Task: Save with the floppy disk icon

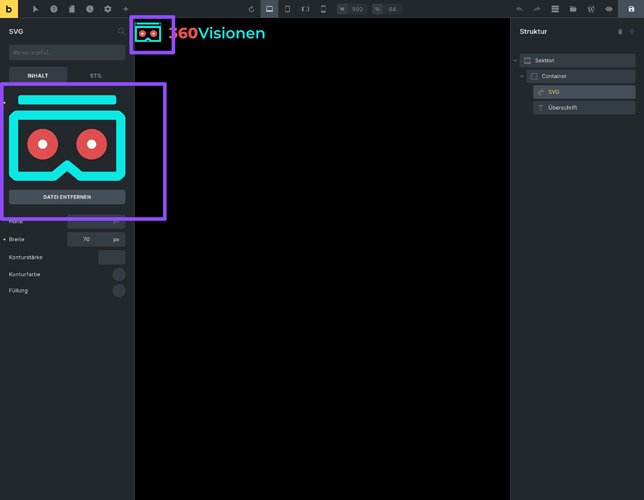Action: pyautogui.click(x=631, y=9)
